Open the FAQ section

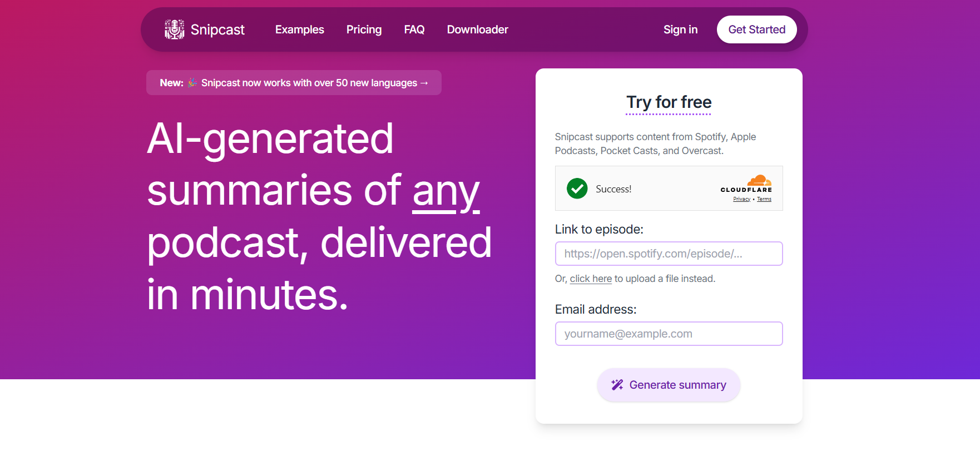coord(414,29)
